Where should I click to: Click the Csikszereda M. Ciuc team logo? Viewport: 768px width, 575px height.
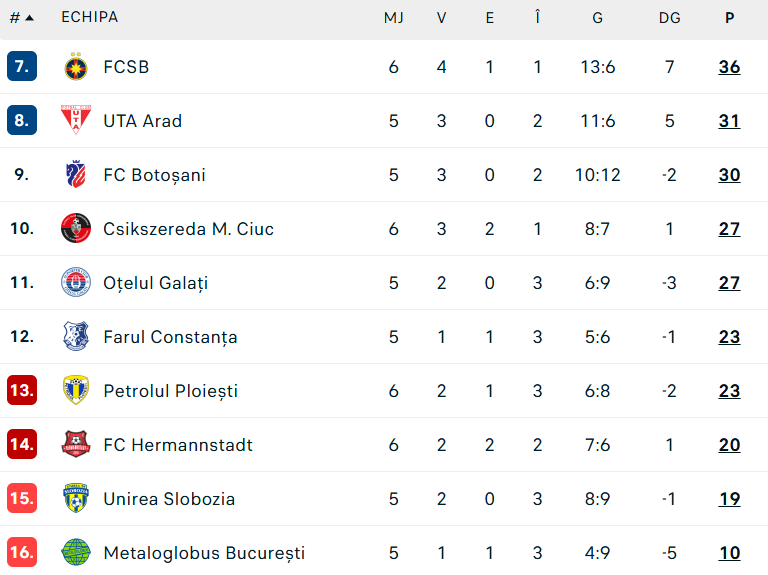pos(75,229)
